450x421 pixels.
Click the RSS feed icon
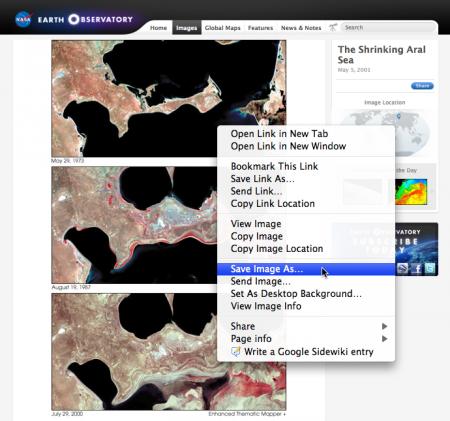(403, 268)
